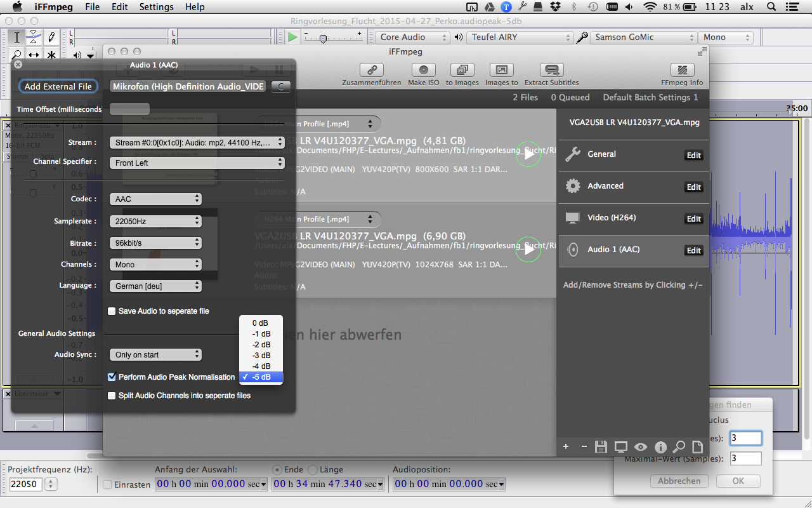Click Edit next to Video (H264)
Image resolution: width=812 pixels, height=508 pixels.
pyautogui.click(x=694, y=219)
